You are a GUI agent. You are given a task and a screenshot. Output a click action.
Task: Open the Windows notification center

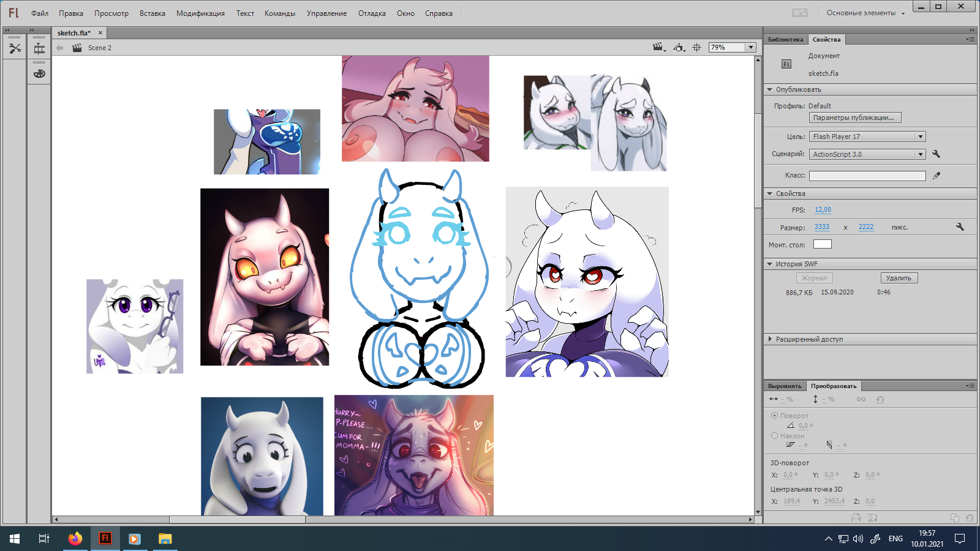coord(960,539)
